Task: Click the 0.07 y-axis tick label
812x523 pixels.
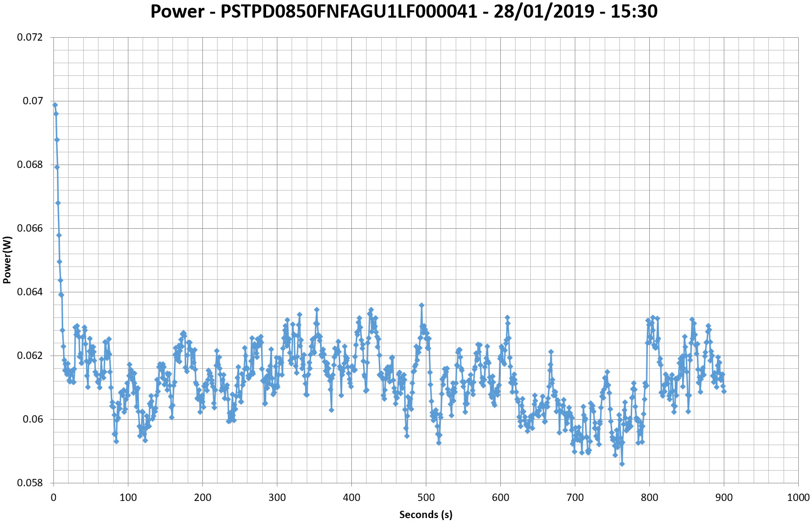Action: [x=33, y=101]
